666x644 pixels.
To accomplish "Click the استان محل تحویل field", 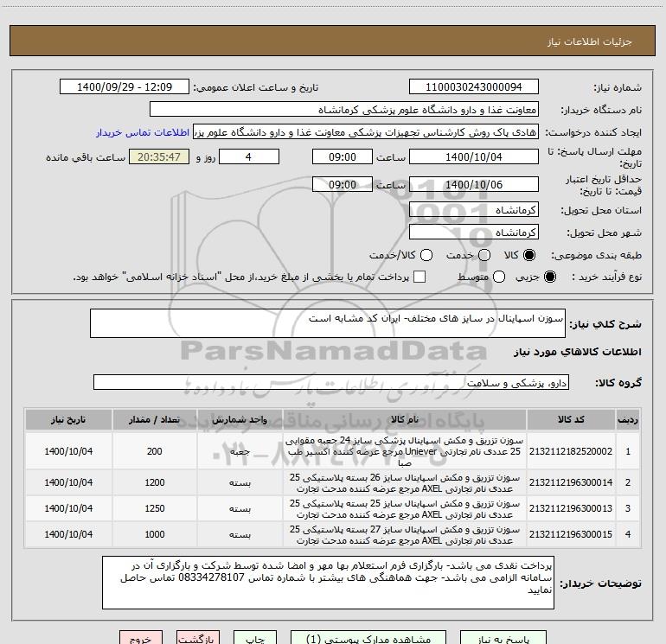I will point(474,210).
